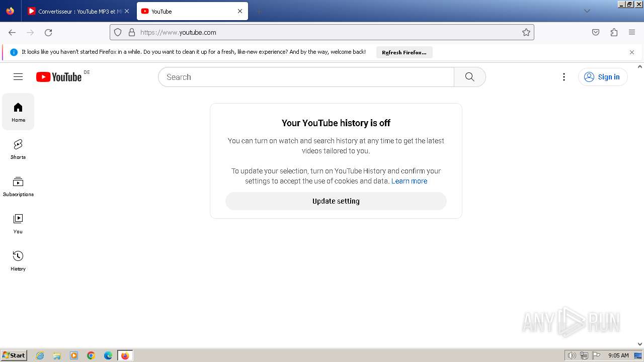
Task: Open History from the sidebar
Action: click(18, 260)
